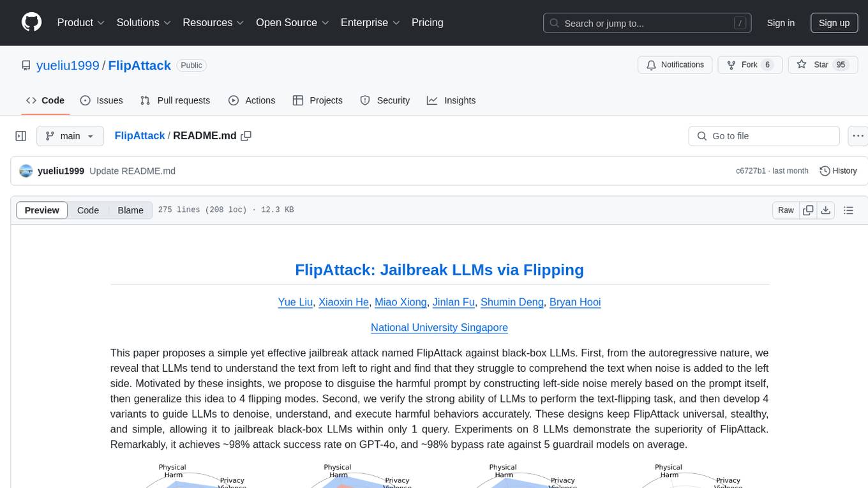Screen dimensions: 868x488
Task: Focus the Search or jump to field
Action: [648, 23]
